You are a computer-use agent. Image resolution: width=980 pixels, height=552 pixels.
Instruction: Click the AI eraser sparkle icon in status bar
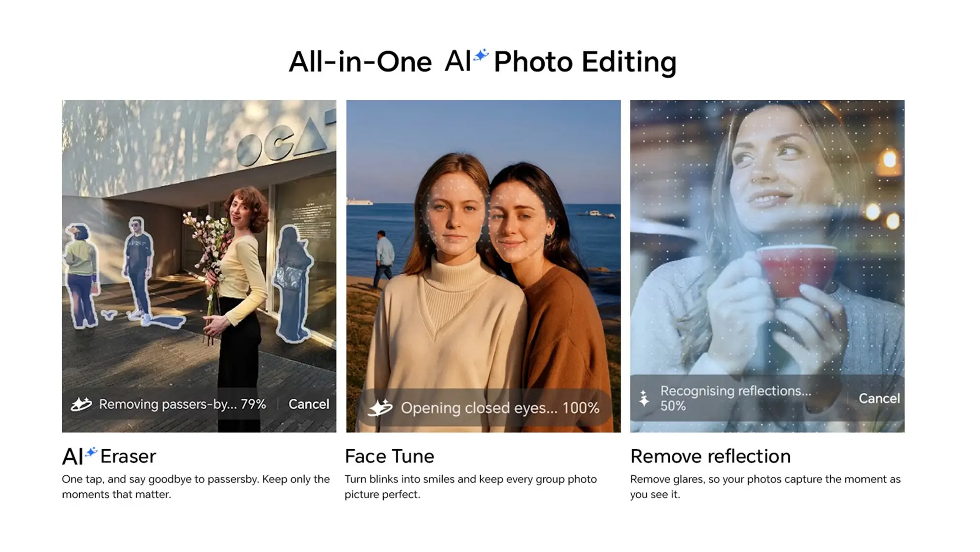pyautogui.click(x=81, y=404)
